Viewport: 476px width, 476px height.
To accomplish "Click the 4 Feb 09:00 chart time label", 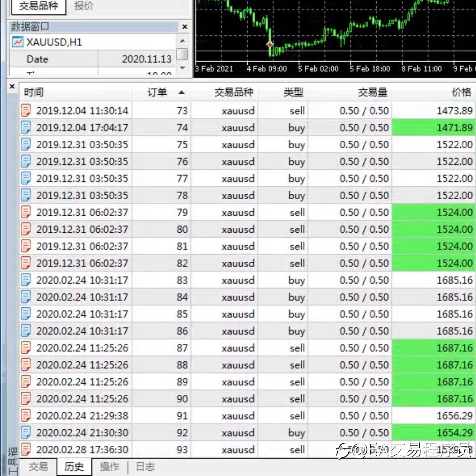I will (x=267, y=69).
